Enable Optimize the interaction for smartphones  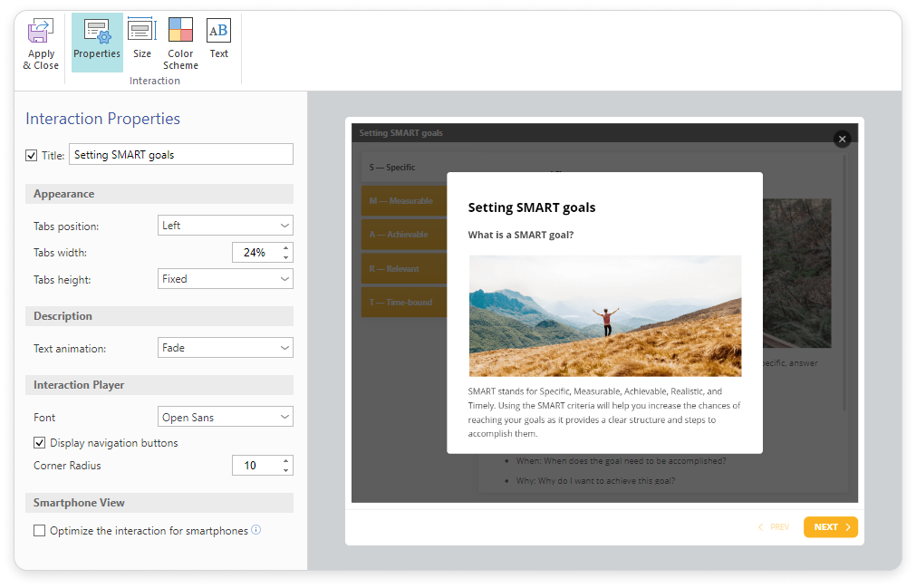[x=40, y=531]
